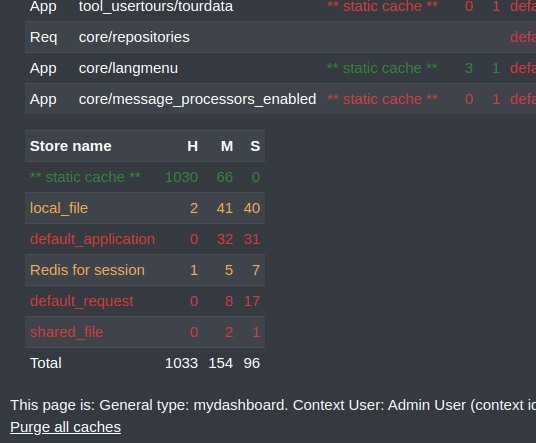The image size is (536, 443).
Task: Select the core/message_processors_enabled cache entry
Action: 280,99
